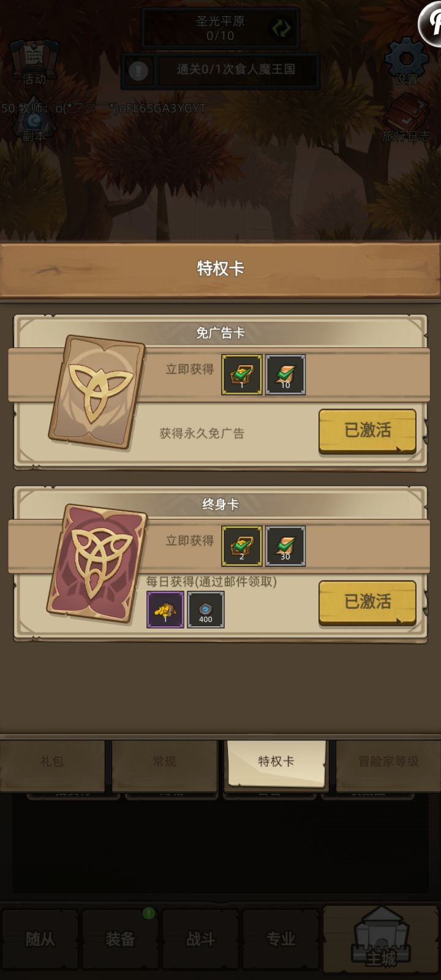Switch to the 常规 tab
The width and height of the screenshot is (441, 980).
tap(164, 763)
